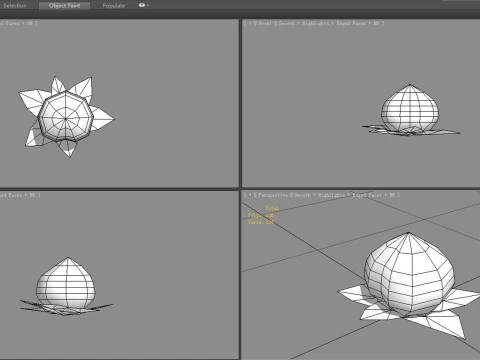
Task: Click the Perspective viewport view name label
Action: (x=273, y=195)
